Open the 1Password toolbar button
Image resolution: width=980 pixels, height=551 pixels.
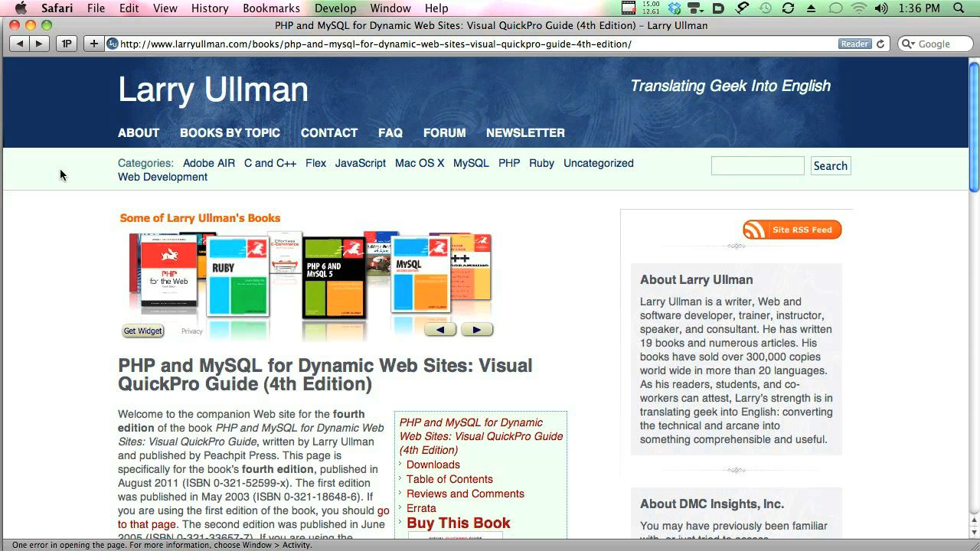point(67,44)
